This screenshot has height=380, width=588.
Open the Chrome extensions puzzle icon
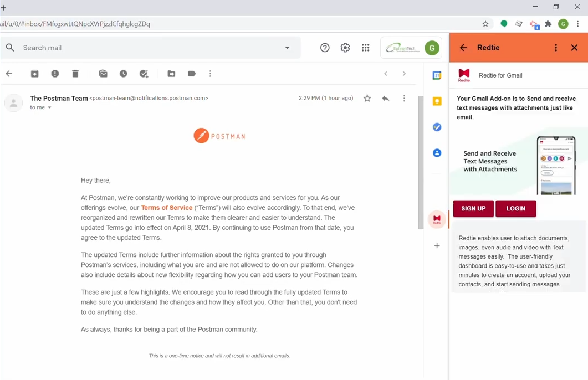[x=548, y=24]
